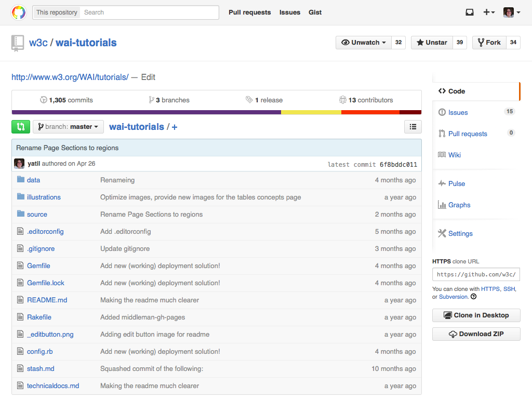Viewport: 532px width, 399px height.
Task: Open the .gitignore file
Action: pyautogui.click(x=41, y=249)
